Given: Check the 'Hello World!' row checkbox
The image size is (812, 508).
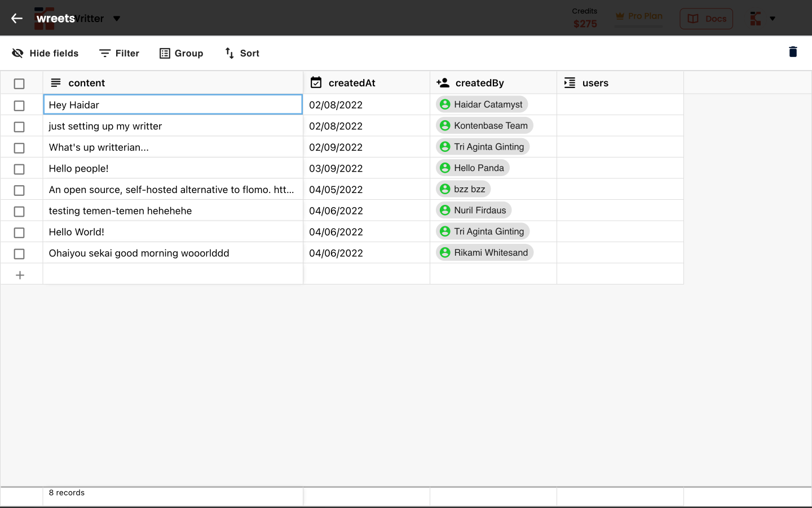Looking at the screenshot, I should [x=19, y=233].
